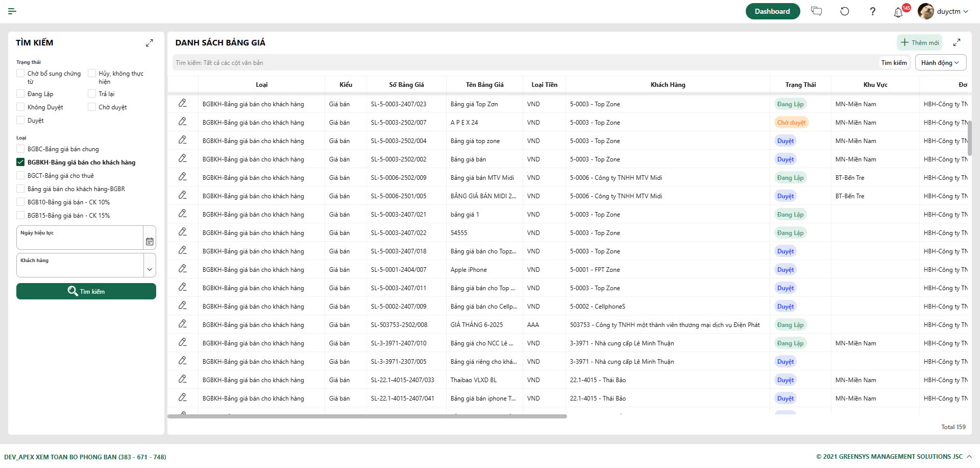Edit row SL-5-0003-2407/011 with pencil icon
The image size is (980, 468).
(182, 287)
